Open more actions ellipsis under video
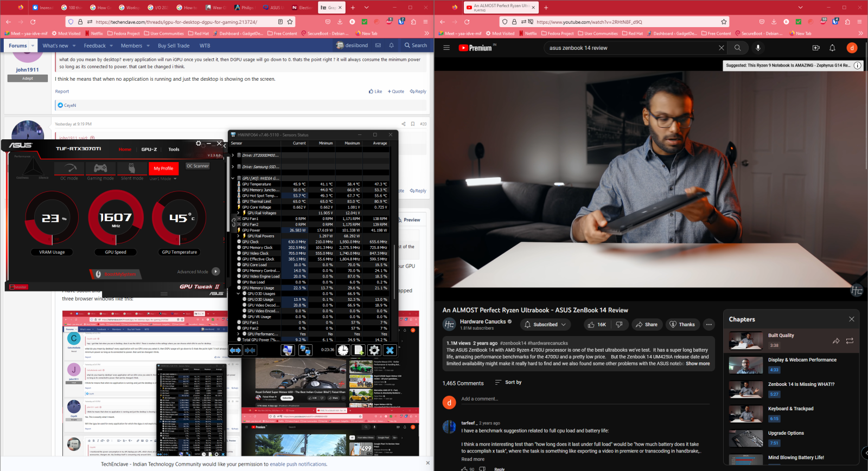This screenshot has width=868, height=471. pos(709,324)
